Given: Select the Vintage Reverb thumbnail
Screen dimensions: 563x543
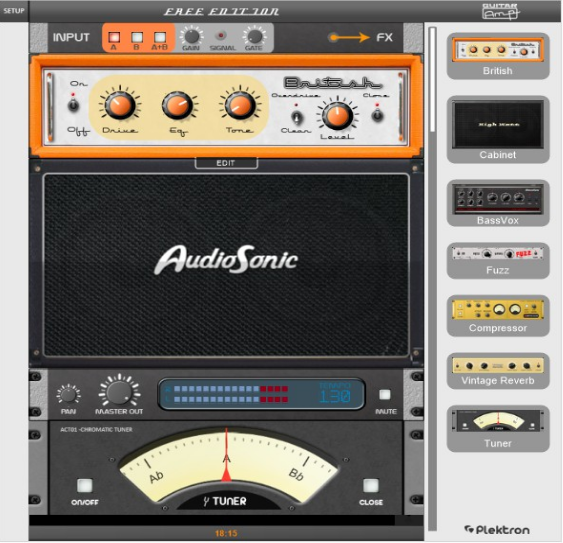Looking at the screenshot, I should (498, 371).
